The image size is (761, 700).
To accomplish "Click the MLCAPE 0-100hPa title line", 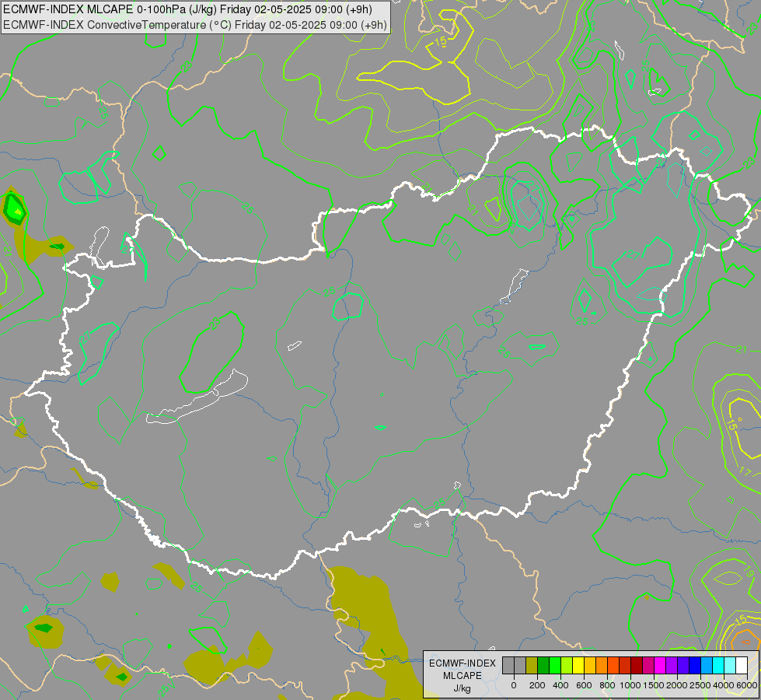I will point(188,9).
